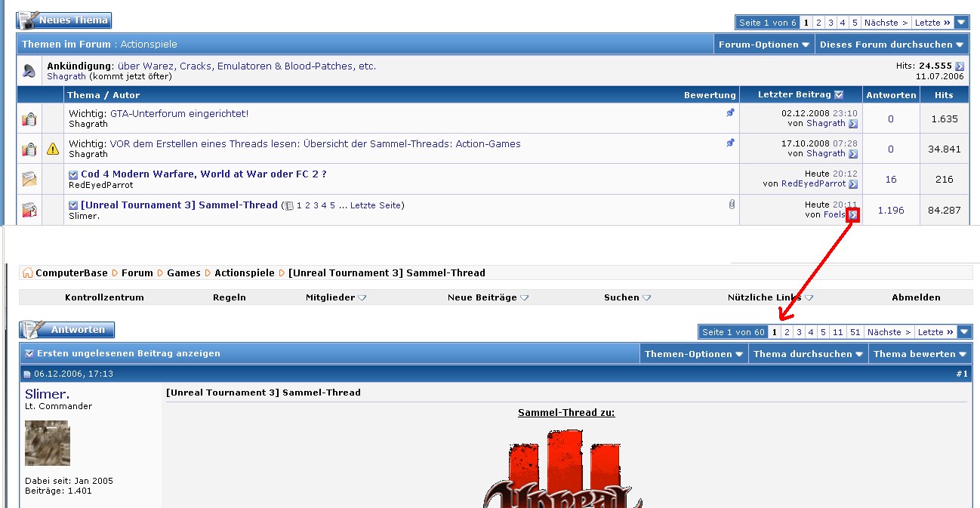Open Slimer.'s avatar image
The width and height of the screenshot is (980, 508).
click(x=48, y=443)
